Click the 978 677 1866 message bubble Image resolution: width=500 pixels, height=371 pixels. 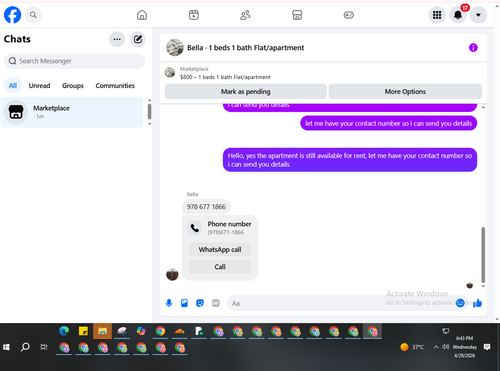(x=206, y=207)
